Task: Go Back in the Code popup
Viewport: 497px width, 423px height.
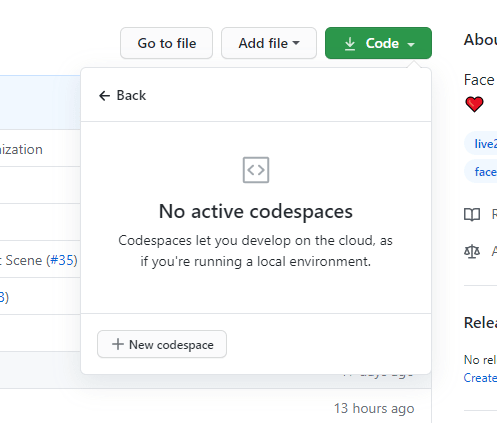Action: (x=122, y=96)
